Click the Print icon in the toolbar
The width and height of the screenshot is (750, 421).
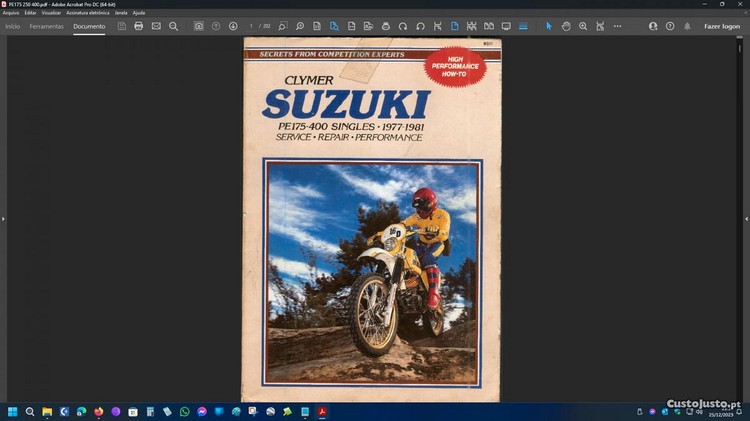click(x=139, y=26)
